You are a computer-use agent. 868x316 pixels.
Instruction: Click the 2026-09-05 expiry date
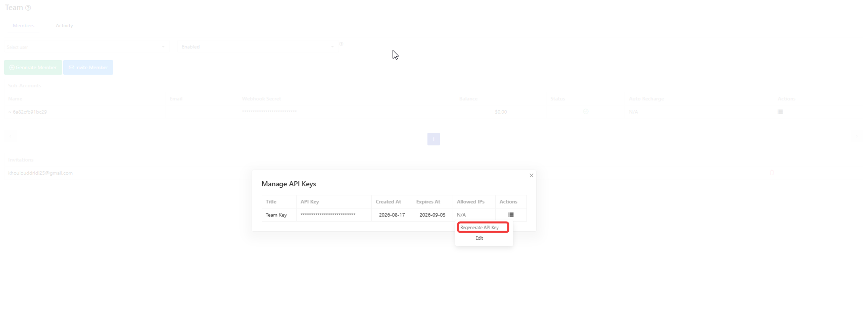click(x=432, y=215)
